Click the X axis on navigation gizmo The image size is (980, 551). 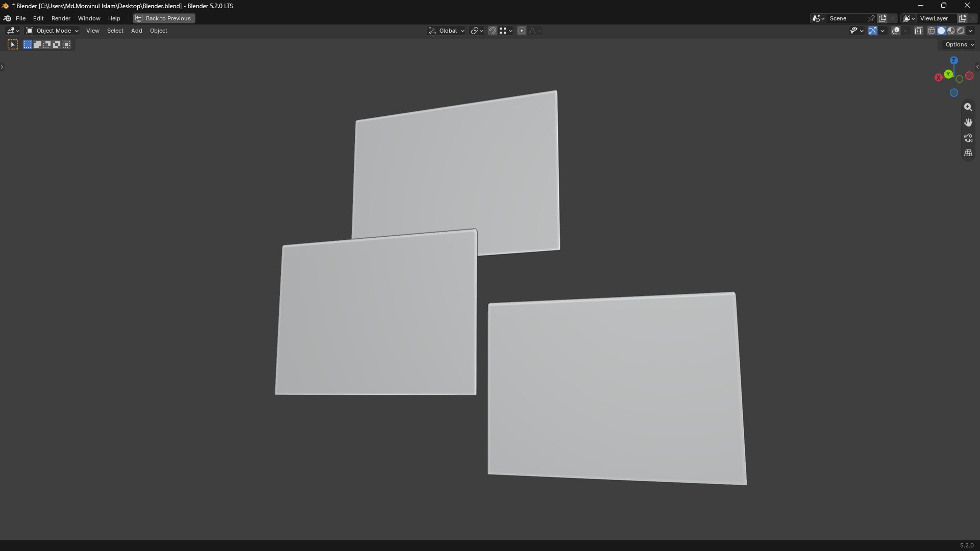point(938,78)
